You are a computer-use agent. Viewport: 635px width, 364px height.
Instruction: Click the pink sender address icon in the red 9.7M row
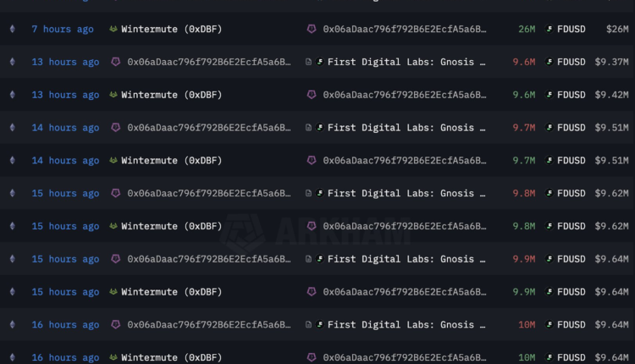coord(116,128)
